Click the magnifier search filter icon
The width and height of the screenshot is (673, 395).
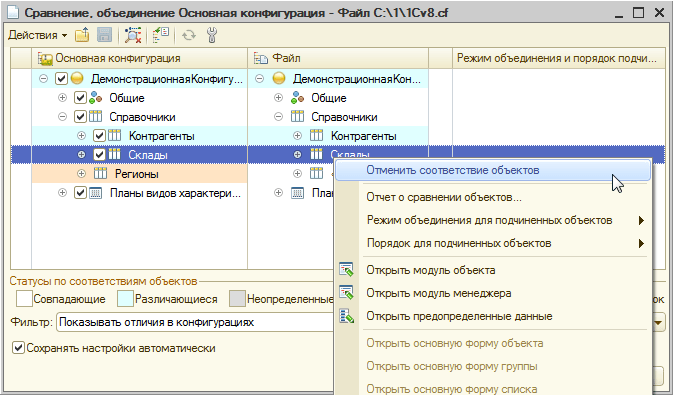[133, 35]
